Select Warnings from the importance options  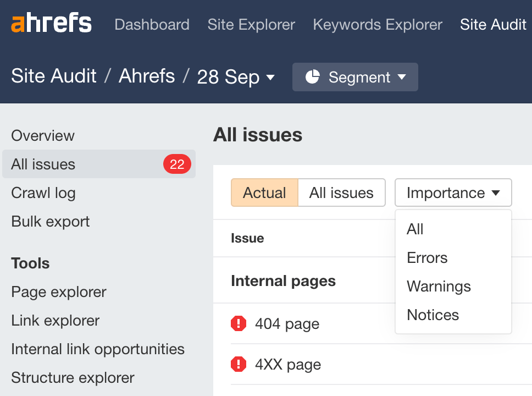click(x=438, y=286)
